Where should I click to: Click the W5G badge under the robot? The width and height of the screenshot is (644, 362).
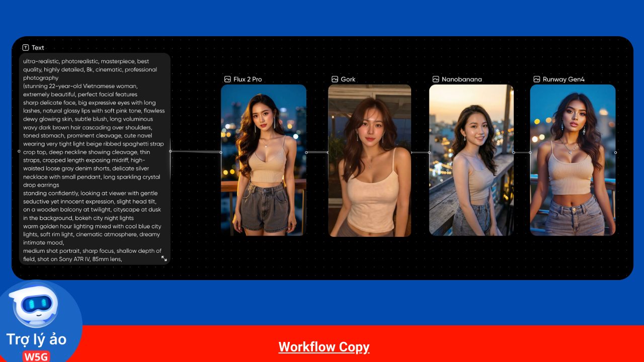coord(36,356)
